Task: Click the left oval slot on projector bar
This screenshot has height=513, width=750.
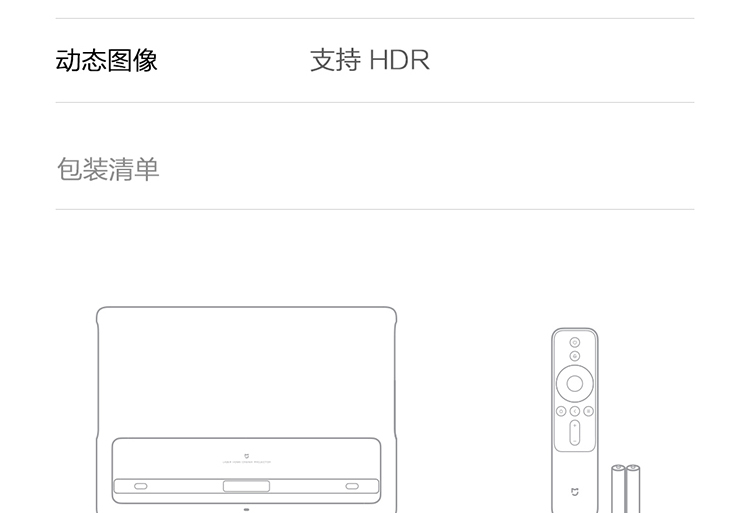Action: pyautogui.click(x=141, y=486)
